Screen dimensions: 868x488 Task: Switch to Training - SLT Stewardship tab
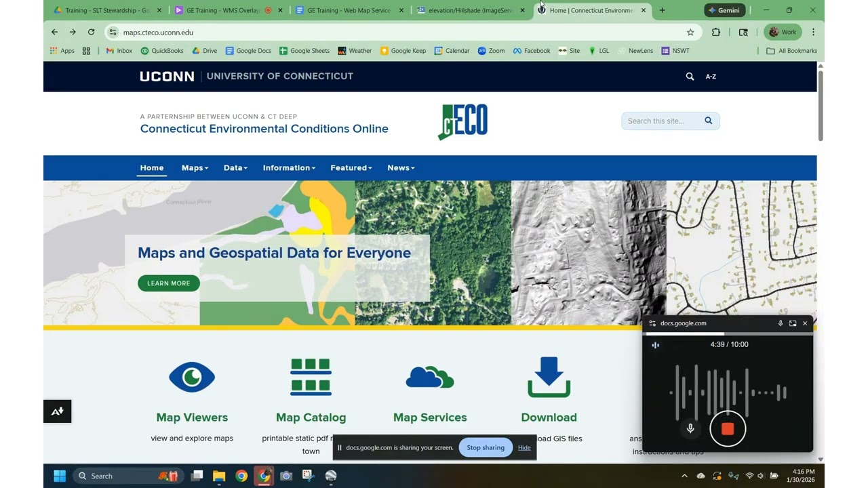108,10
